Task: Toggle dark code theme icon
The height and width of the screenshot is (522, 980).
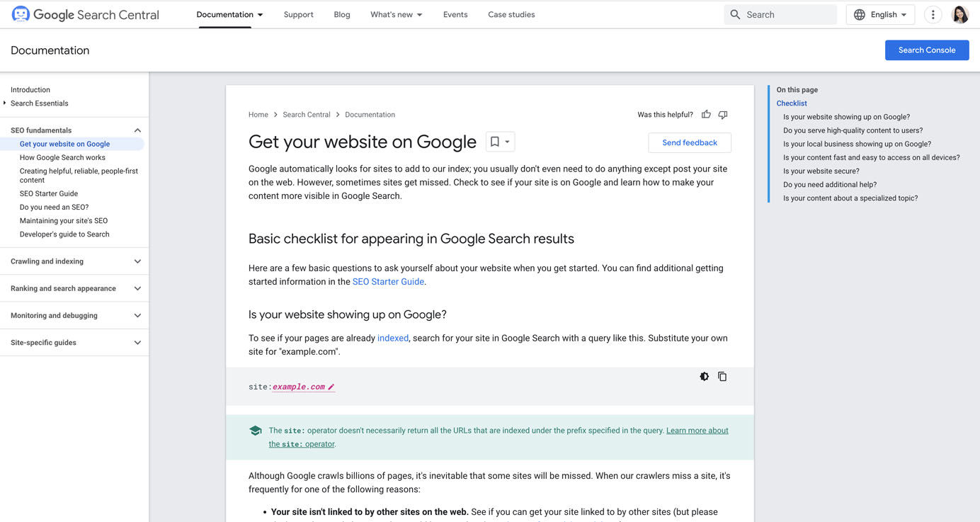Action: [x=704, y=377]
